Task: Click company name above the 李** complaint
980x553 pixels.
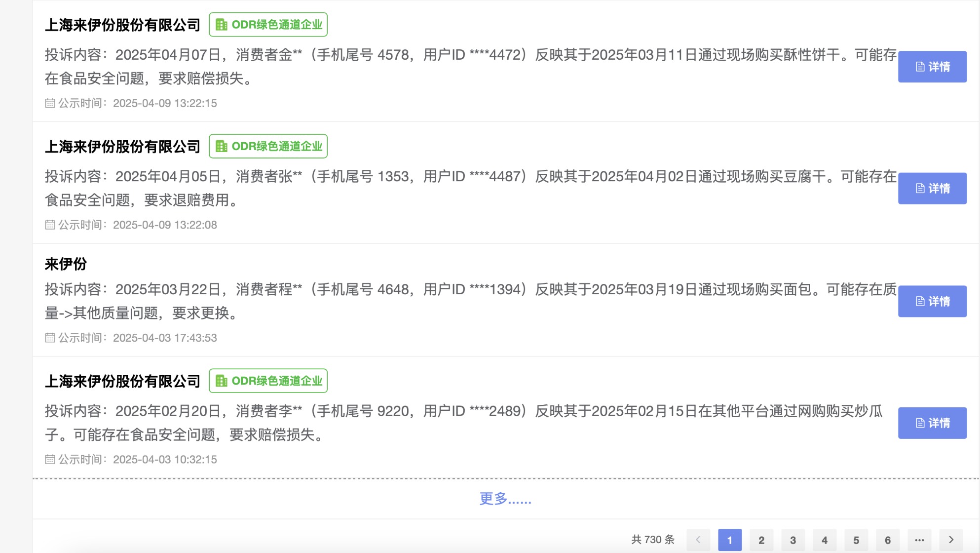Action: [122, 381]
